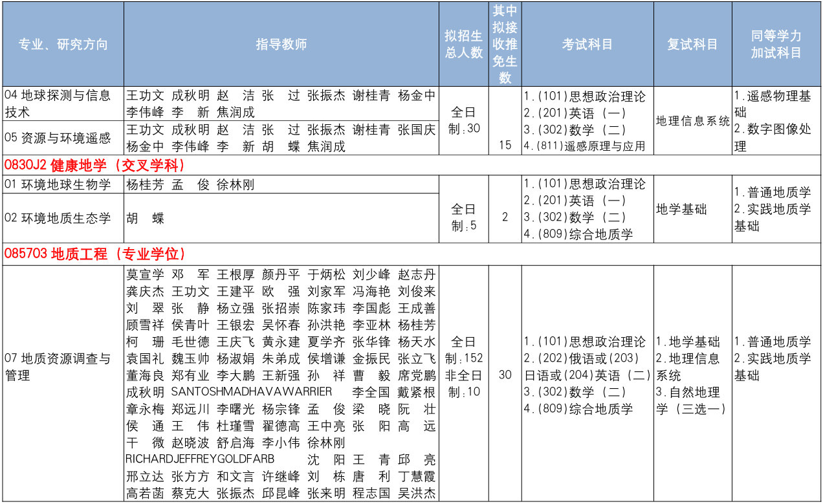Click the exempt quota value 30
Screen dimensions: 823x504
505,375
